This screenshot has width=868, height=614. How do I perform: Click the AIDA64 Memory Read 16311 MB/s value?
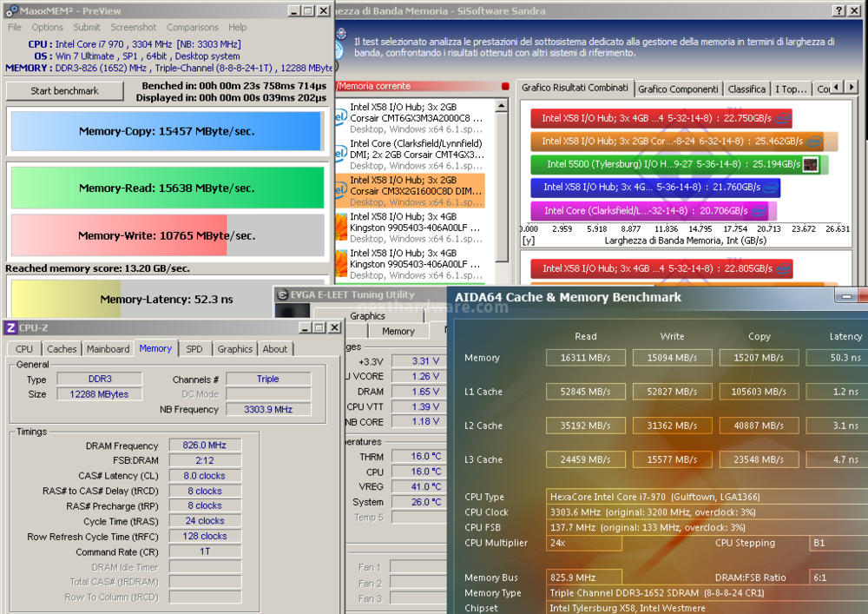point(585,358)
